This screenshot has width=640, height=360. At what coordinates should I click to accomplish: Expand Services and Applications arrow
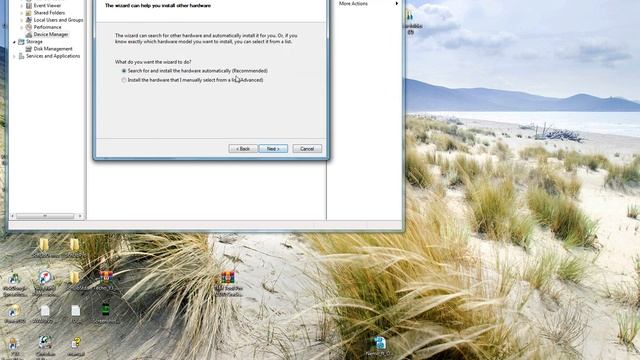tap(14, 56)
